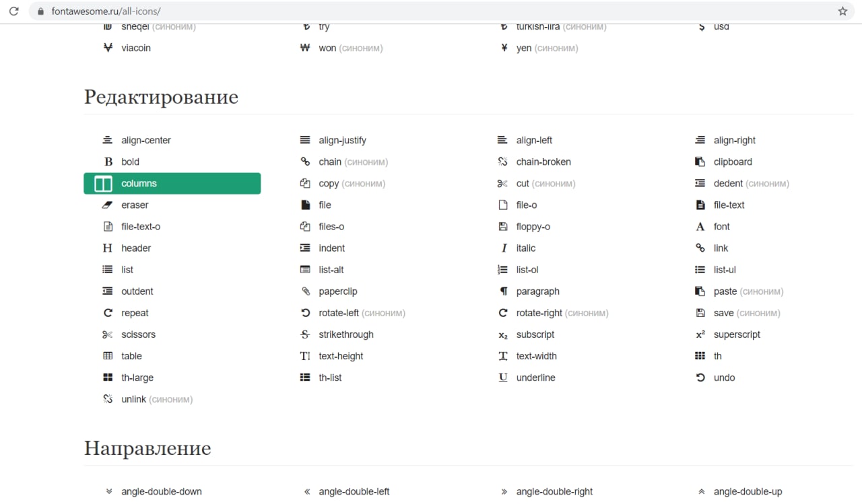This screenshot has height=504, width=862.
Task: Open the outdent link
Action: click(137, 291)
